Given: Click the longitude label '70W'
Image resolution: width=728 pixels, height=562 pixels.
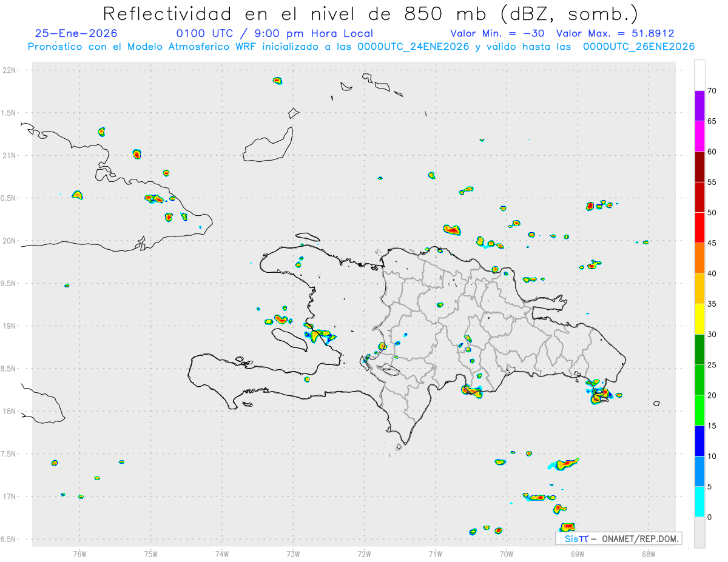Looking at the screenshot, I should (x=507, y=553).
